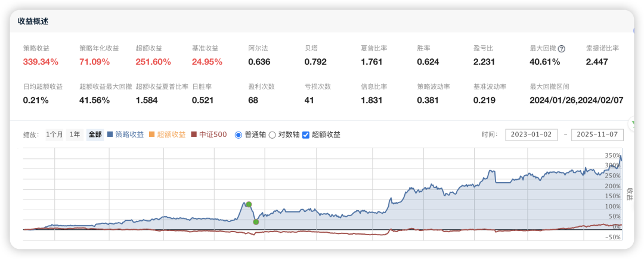Click the 最大回撤区间 label

(x=549, y=87)
